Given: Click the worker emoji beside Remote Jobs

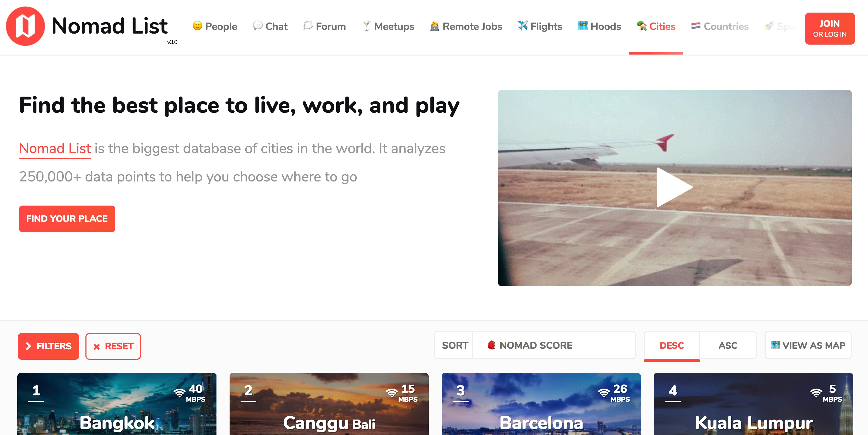Looking at the screenshot, I should tap(435, 26).
